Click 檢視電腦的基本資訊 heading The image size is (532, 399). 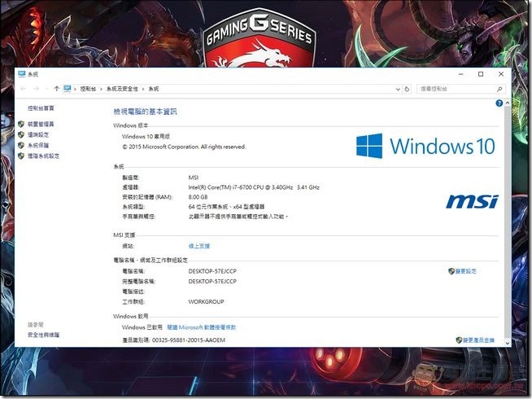pyautogui.click(x=145, y=112)
